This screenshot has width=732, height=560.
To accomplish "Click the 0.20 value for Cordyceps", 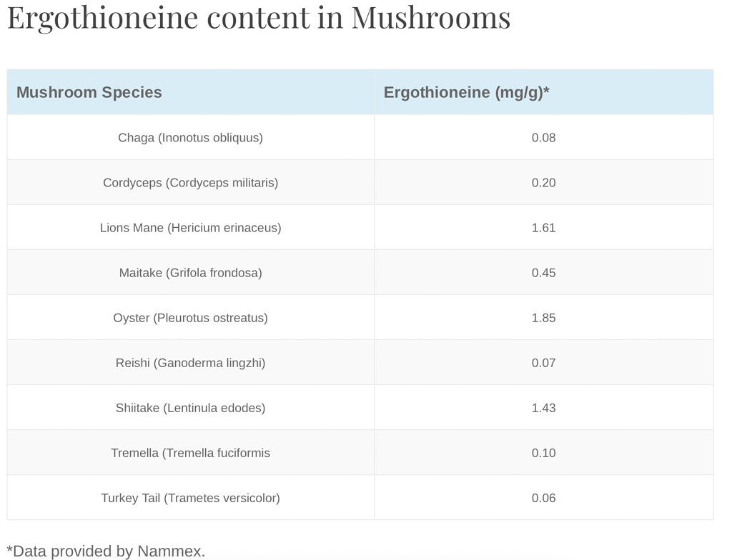I will tap(544, 182).
